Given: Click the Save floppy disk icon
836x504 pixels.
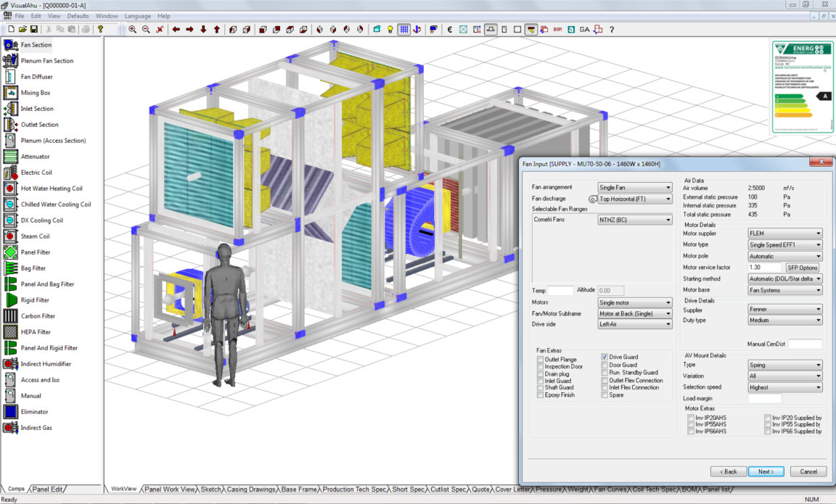Looking at the screenshot, I should (x=34, y=30).
